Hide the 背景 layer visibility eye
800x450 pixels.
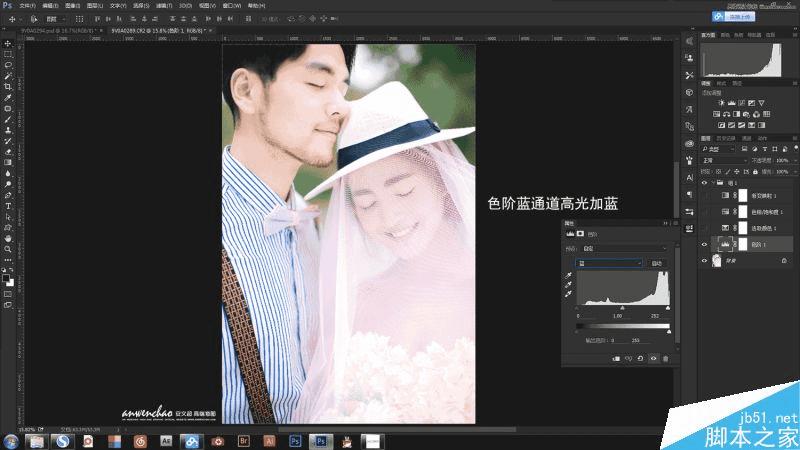[704, 259]
